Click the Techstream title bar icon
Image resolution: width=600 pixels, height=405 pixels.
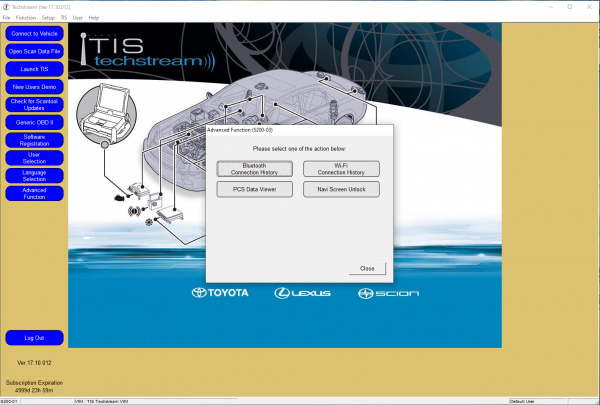pos(6,7)
